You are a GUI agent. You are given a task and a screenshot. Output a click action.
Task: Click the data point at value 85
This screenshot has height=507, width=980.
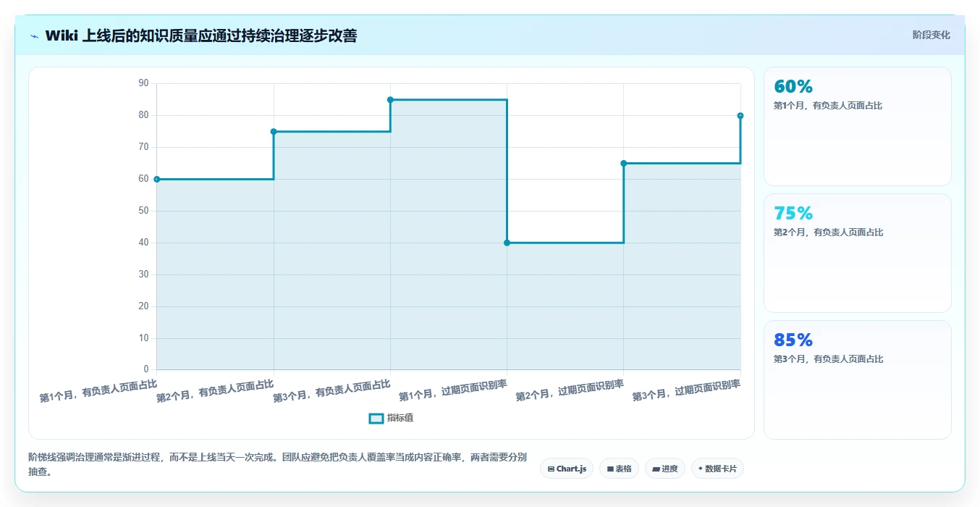coord(390,99)
